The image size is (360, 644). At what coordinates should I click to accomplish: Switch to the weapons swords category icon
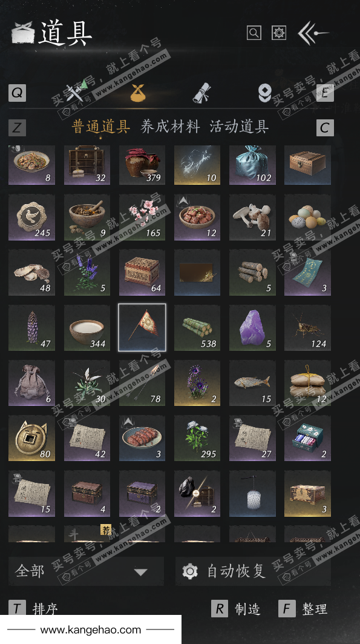78,91
